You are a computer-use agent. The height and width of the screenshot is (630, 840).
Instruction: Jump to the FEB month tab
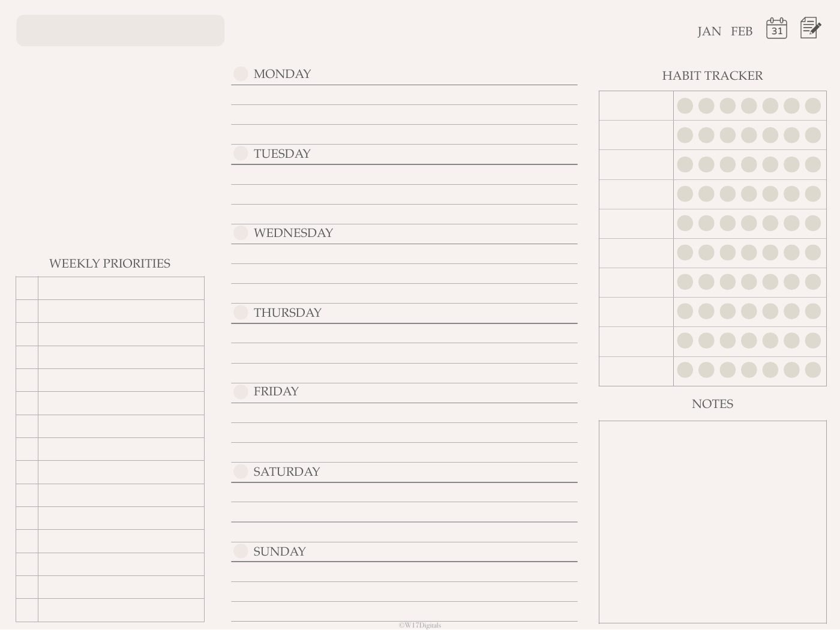pyautogui.click(x=742, y=31)
